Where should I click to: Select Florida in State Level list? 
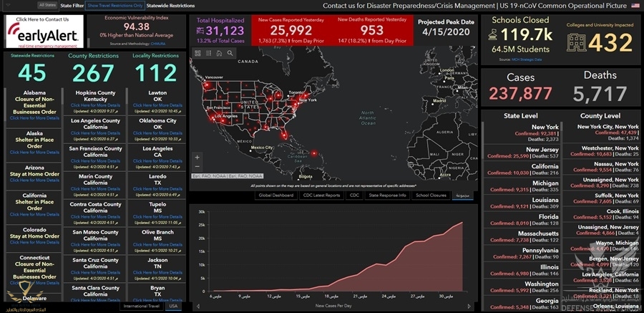(x=522, y=220)
